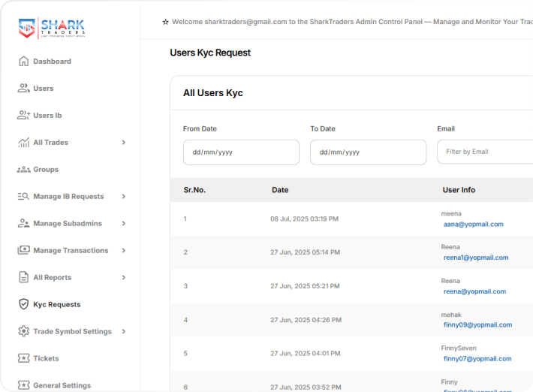The width and height of the screenshot is (533, 392).
Task: Click the All Trades chart icon
Action: [x=23, y=142]
